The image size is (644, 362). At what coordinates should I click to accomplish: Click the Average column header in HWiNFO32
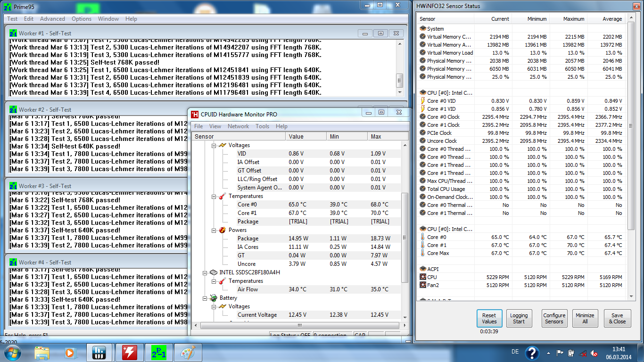click(606, 19)
